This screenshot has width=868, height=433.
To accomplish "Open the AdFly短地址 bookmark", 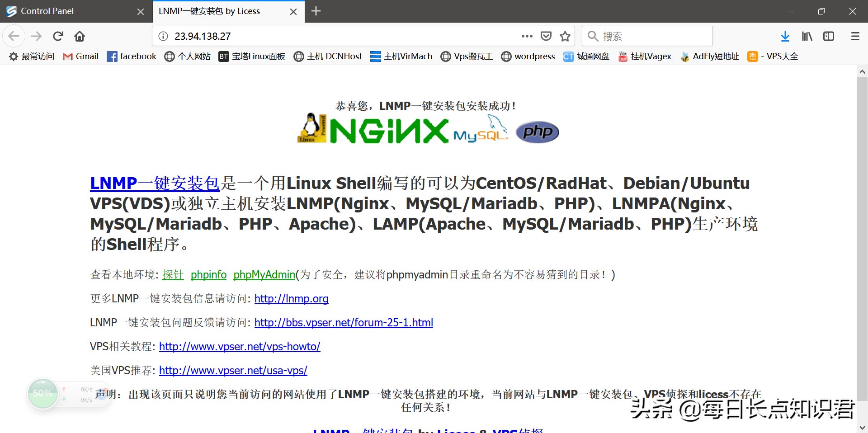I will [710, 56].
